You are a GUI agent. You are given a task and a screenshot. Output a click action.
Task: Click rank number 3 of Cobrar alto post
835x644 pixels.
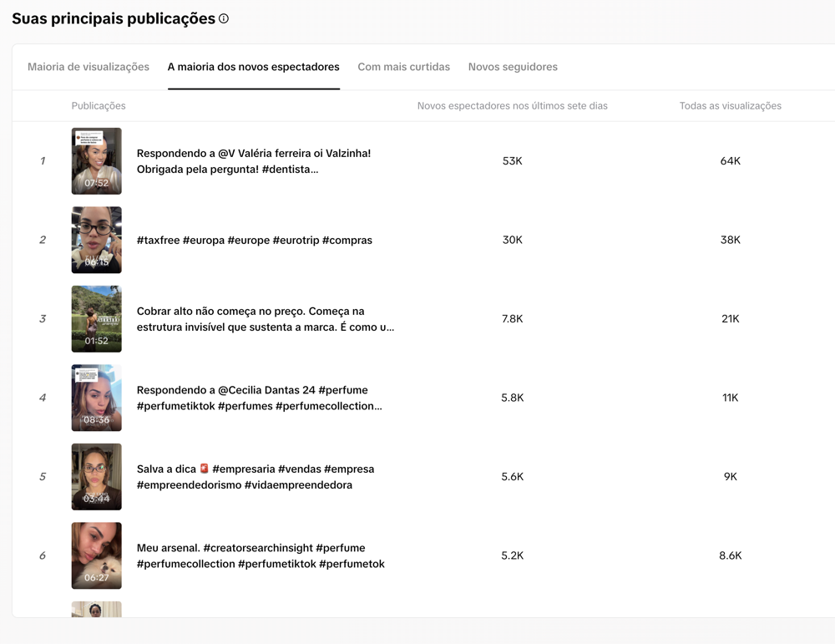[x=43, y=318]
